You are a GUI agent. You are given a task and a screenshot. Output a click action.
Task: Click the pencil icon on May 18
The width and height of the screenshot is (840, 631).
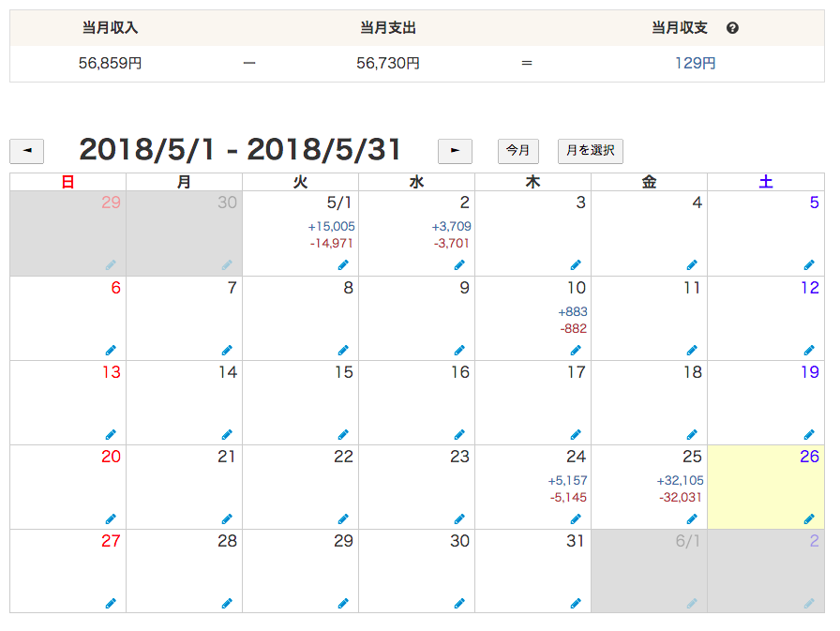click(x=692, y=434)
